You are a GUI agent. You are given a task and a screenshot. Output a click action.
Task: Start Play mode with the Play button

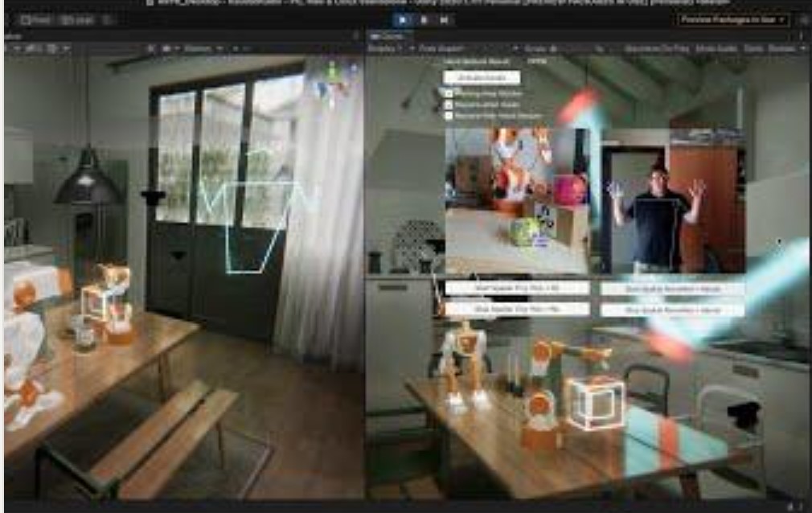click(x=402, y=20)
